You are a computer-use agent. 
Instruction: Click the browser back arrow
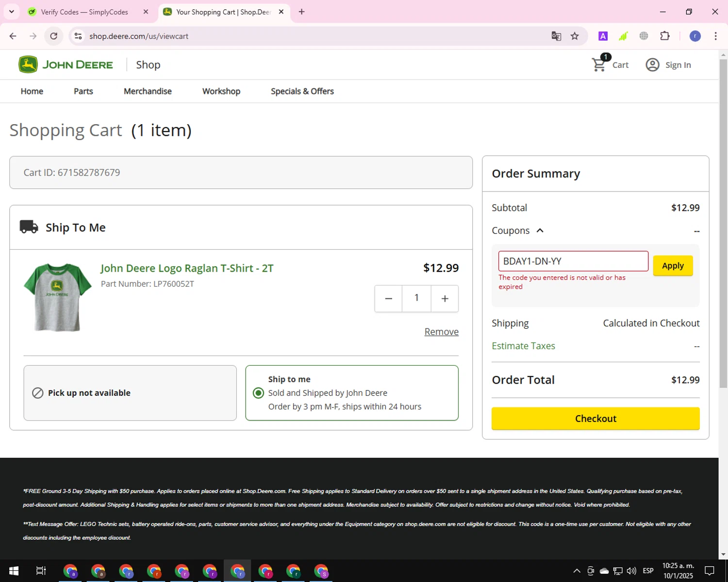13,36
